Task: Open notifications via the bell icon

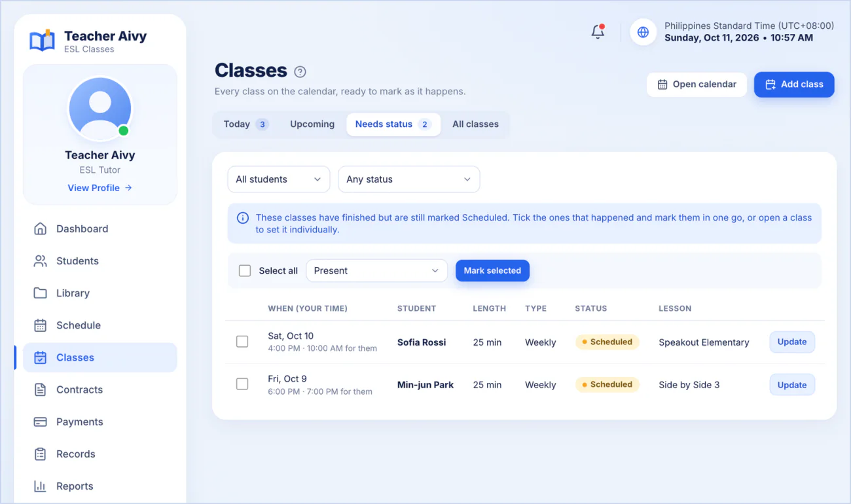Action: pos(598,31)
